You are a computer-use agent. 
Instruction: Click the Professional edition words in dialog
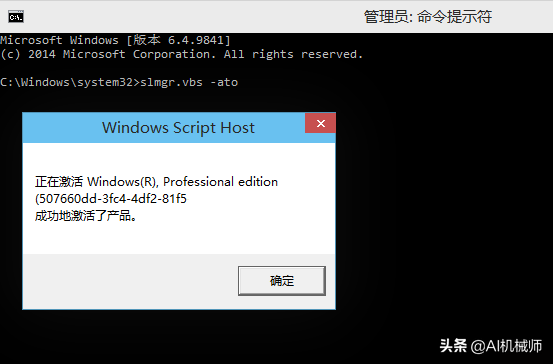[x=220, y=182]
